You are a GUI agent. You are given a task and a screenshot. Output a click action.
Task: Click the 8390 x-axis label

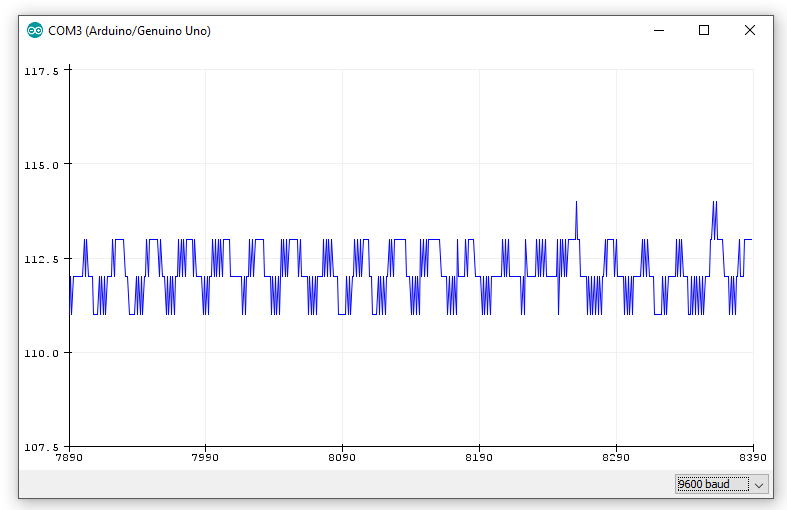(753, 457)
